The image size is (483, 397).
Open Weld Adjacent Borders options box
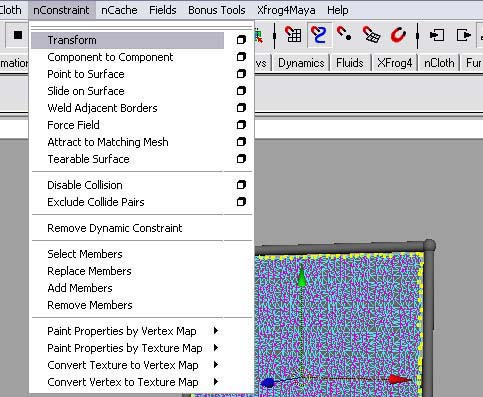tap(241, 108)
